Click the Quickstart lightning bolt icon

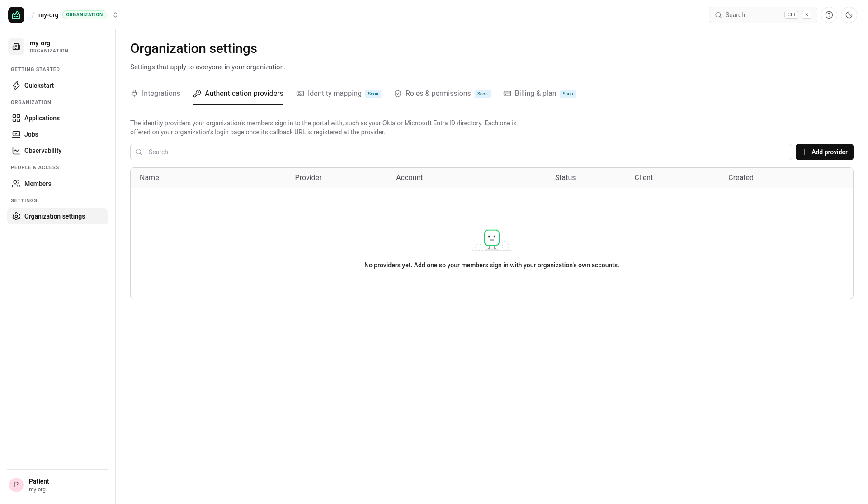tap(16, 86)
